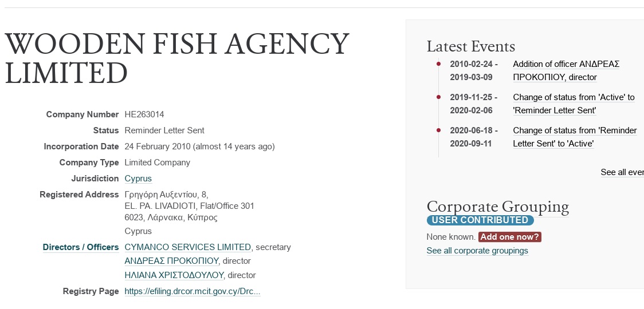Click timeline dot for 2010-02-24 event
The image size is (644, 309).
[x=438, y=64]
